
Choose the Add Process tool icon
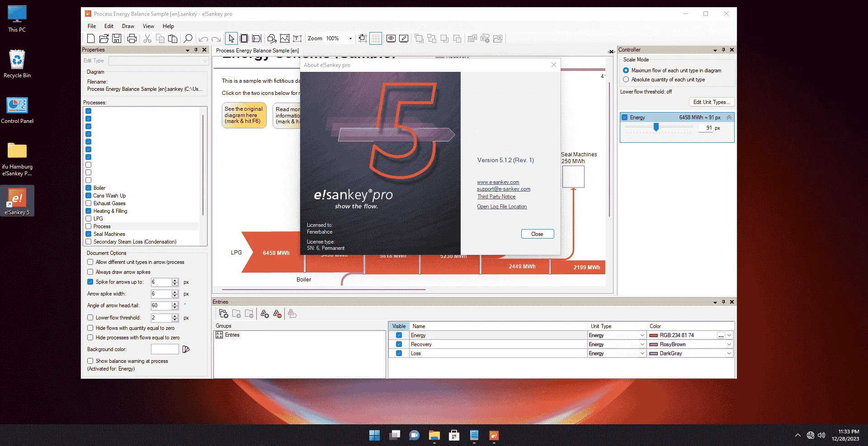[244, 38]
